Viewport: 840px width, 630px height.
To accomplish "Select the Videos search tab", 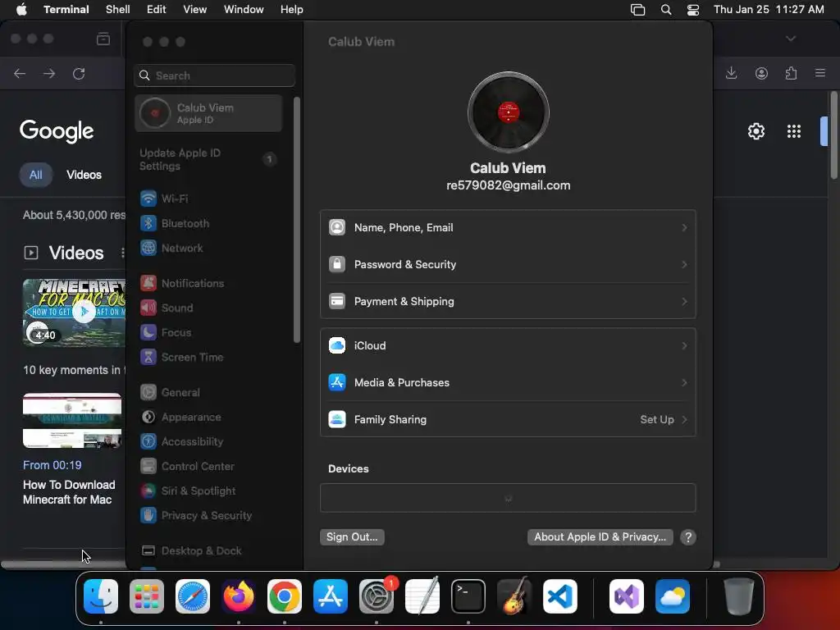I will click(84, 175).
